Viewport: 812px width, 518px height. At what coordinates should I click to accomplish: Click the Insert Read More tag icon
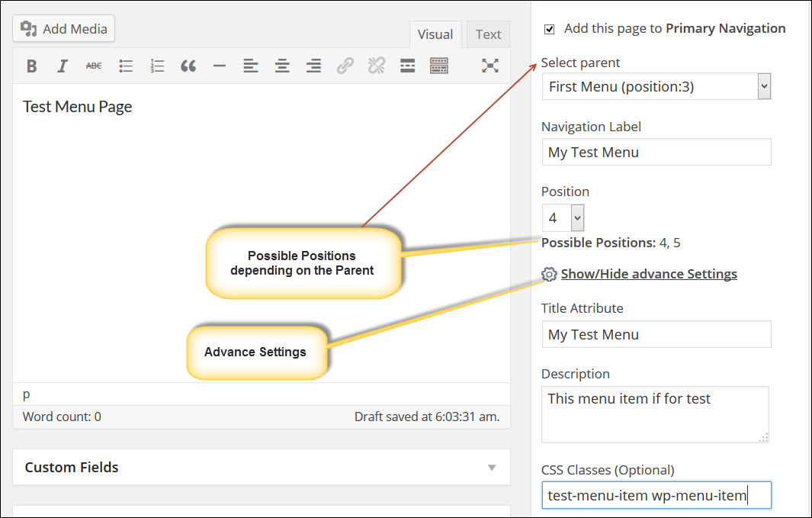[x=408, y=66]
